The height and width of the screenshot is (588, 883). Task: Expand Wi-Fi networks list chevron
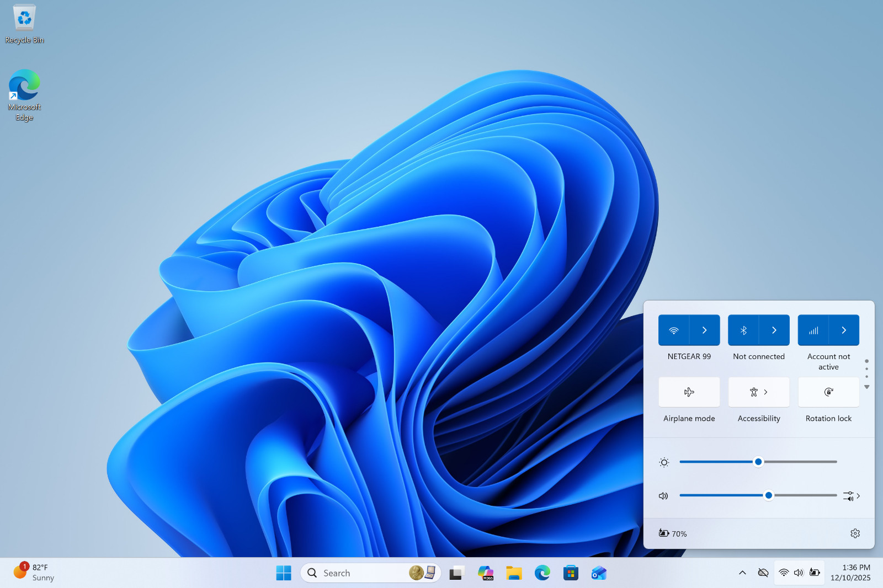point(705,330)
